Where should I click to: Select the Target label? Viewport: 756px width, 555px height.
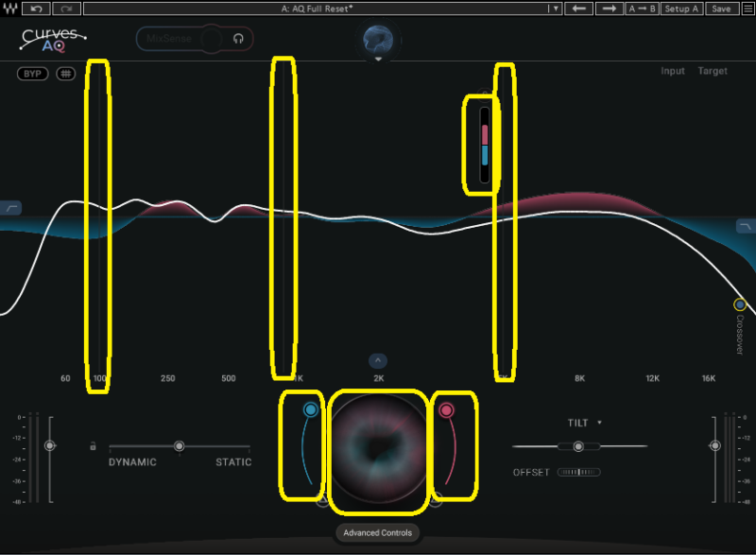pyautogui.click(x=713, y=72)
